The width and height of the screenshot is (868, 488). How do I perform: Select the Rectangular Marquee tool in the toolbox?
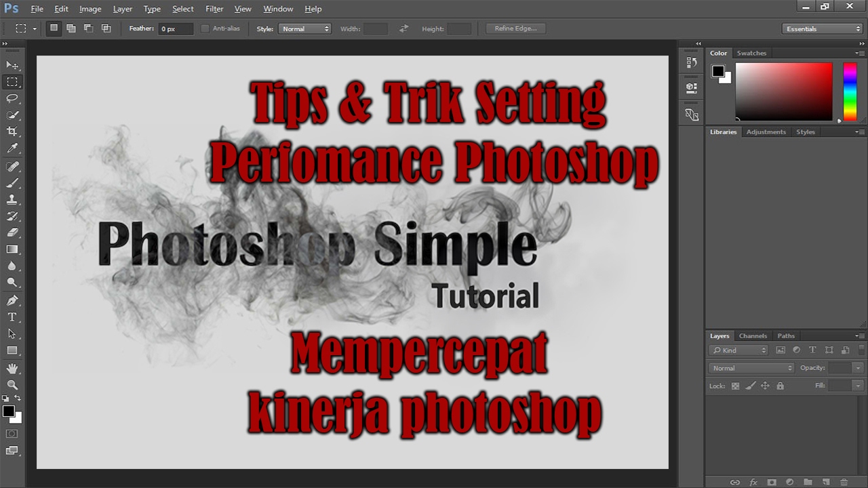click(12, 82)
